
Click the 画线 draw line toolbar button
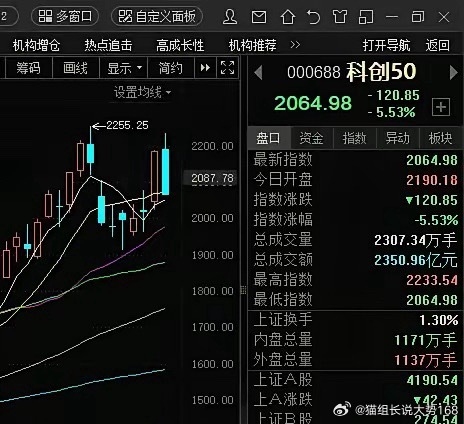pos(76,68)
